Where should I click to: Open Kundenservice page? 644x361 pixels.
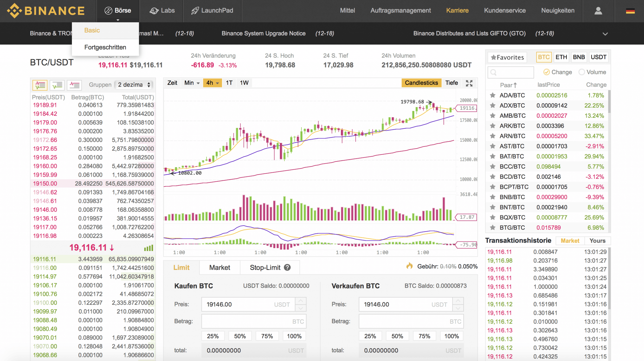tap(505, 11)
